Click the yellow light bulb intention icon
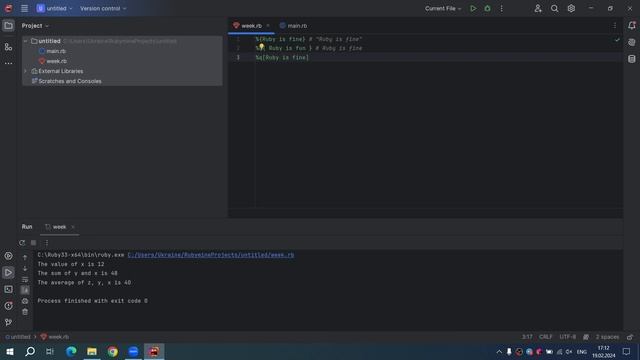 point(262,47)
